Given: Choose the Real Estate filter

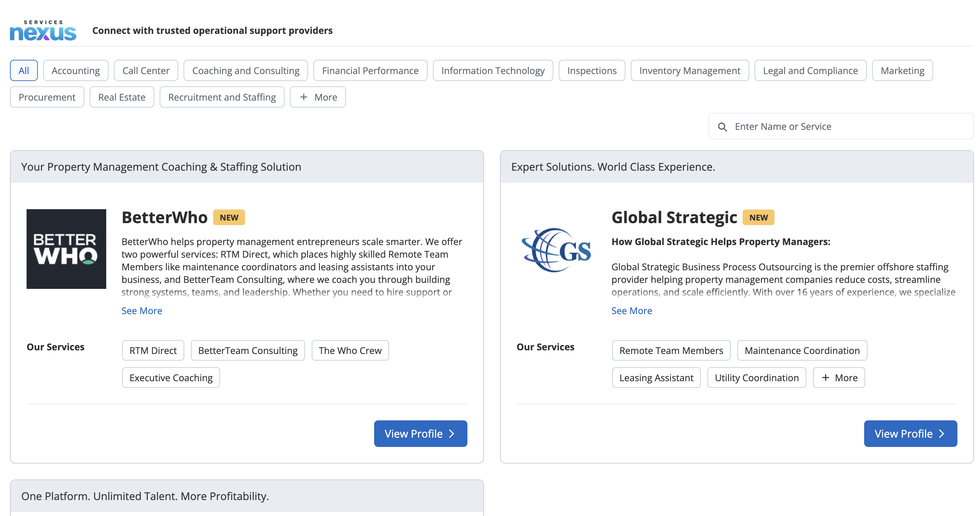Looking at the screenshot, I should [x=122, y=97].
